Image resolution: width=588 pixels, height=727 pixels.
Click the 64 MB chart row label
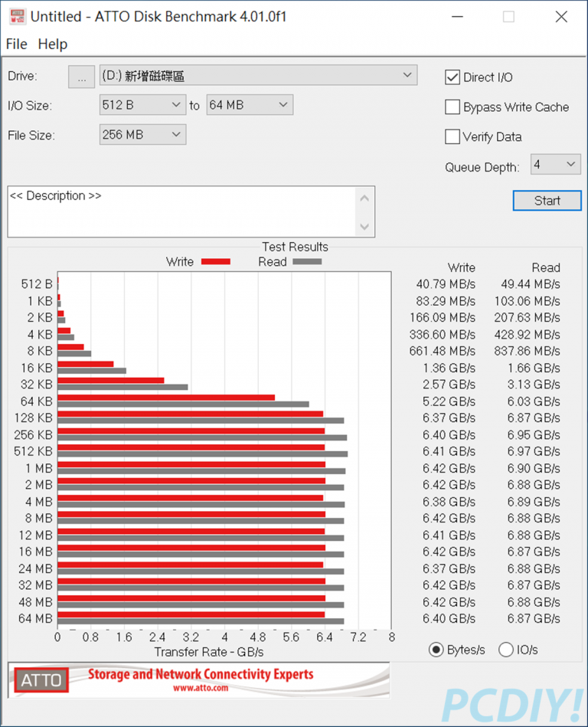click(36, 619)
